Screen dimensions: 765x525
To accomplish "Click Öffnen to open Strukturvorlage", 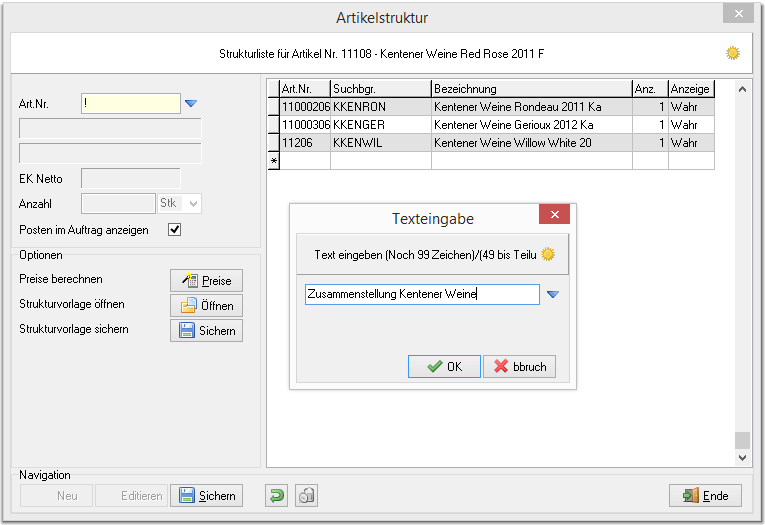I will (x=206, y=305).
